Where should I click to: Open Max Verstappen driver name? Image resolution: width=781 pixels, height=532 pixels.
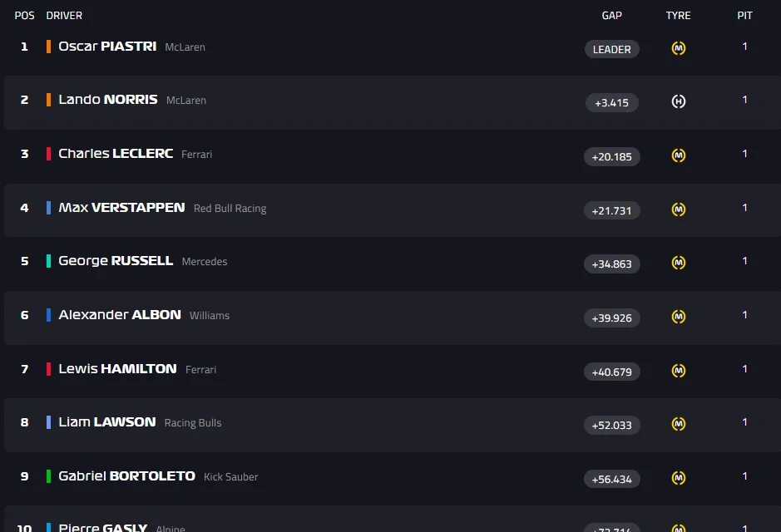click(121, 208)
